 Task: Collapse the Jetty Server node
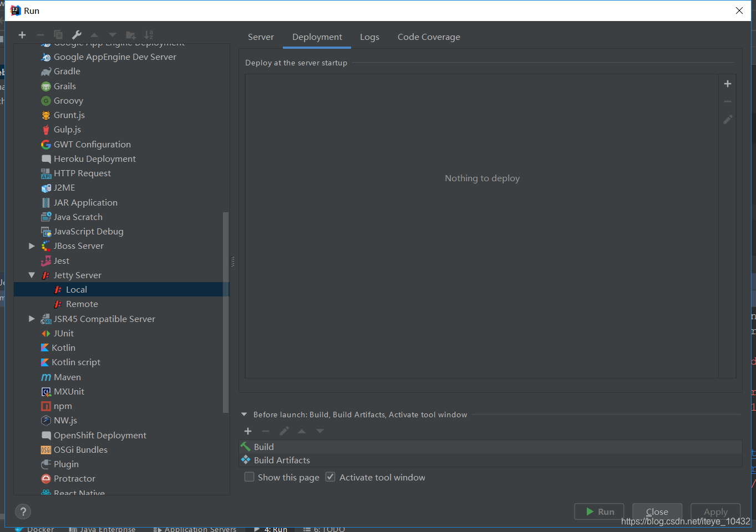[x=32, y=275]
